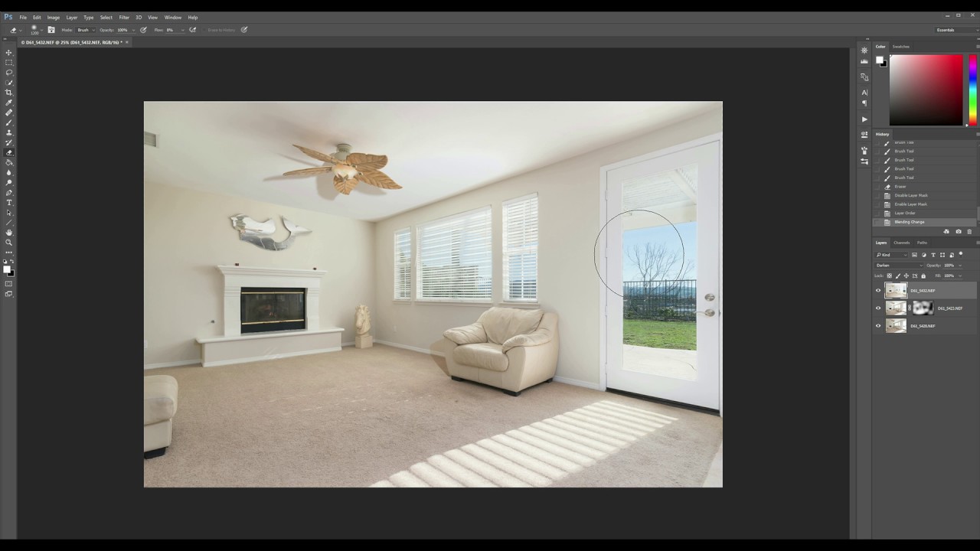Toggle lock image pixels brush icon

898,275
